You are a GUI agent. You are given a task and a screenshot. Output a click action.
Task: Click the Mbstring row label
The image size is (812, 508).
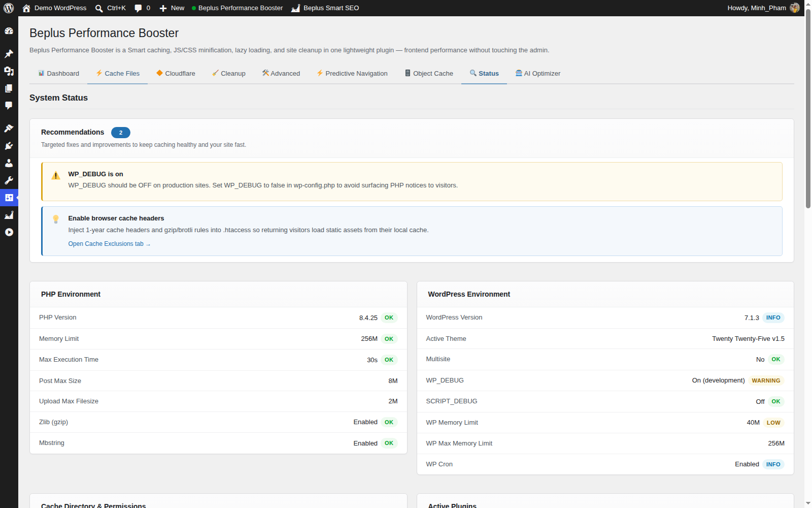click(52, 443)
